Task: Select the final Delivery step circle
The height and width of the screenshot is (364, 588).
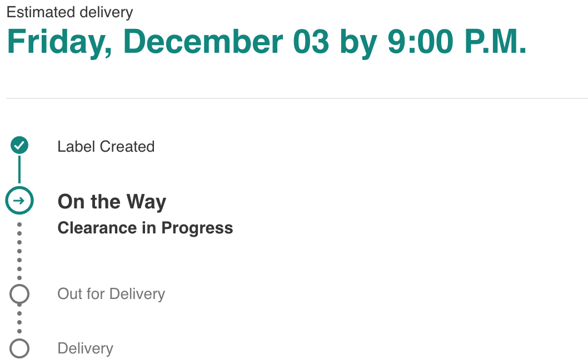Action: point(19,348)
